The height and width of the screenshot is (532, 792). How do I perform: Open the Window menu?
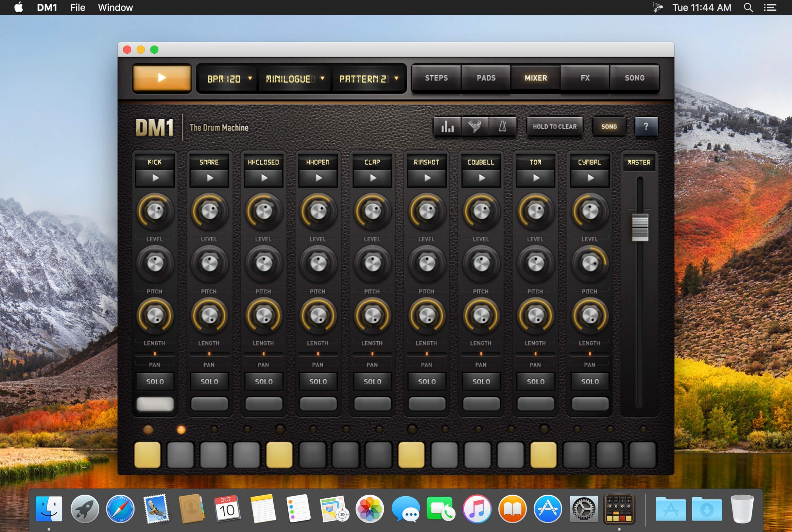115,7
